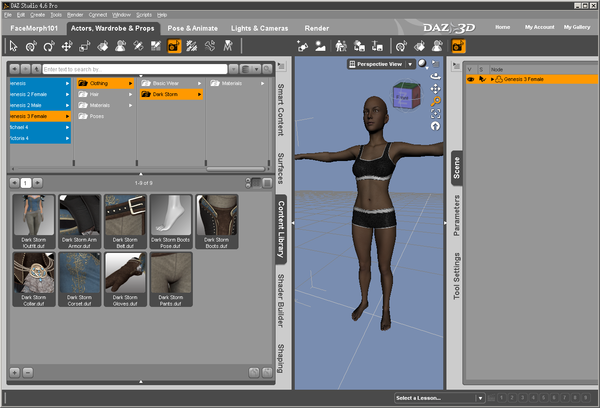The image size is (600, 408).
Task: Select the Dark Storm Boots Pose.duf thumbnail
Action: click(171, 222)
